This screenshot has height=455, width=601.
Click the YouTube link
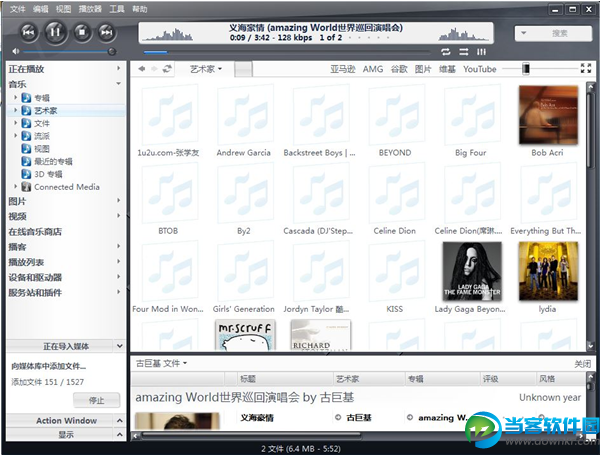(479, 69)
